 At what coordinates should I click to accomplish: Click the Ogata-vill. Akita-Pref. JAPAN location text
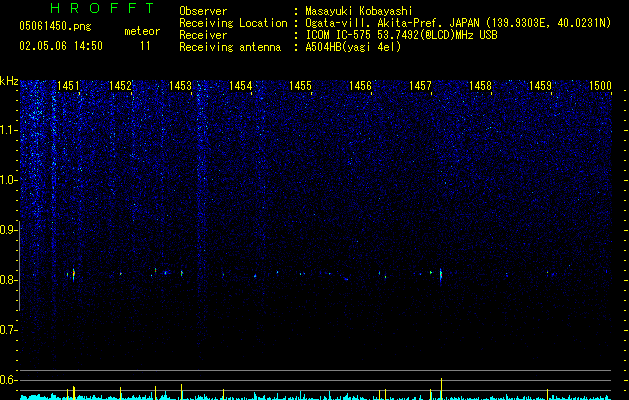click(x=458, y=23)
